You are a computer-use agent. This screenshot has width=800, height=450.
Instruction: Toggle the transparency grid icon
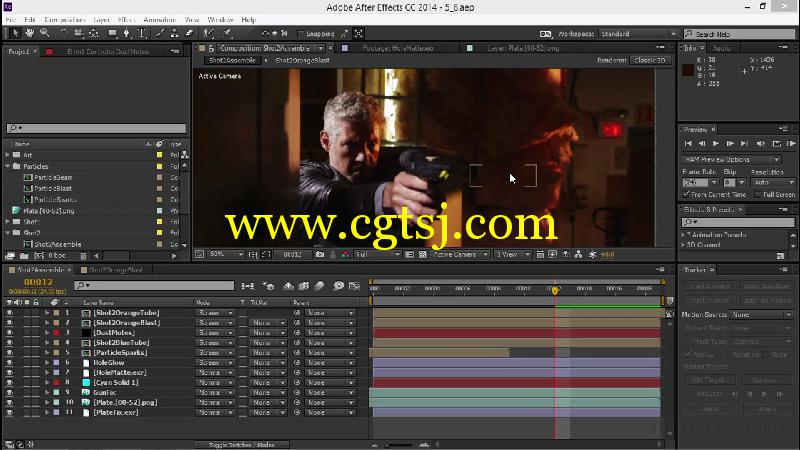[x=422, y=254]
